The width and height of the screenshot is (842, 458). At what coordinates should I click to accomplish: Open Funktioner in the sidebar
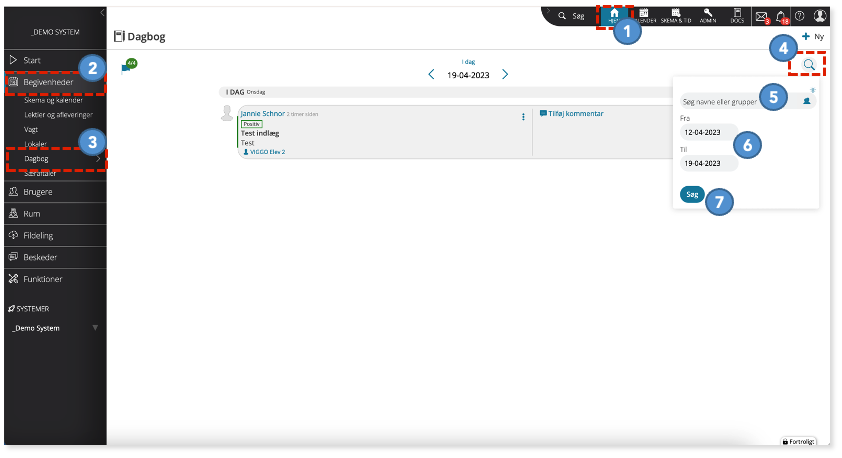[x=55, y=279]
